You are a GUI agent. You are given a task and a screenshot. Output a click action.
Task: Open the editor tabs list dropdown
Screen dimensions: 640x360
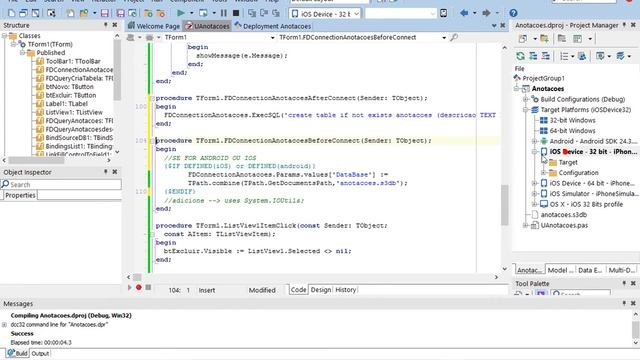click(x=494, y=26)
